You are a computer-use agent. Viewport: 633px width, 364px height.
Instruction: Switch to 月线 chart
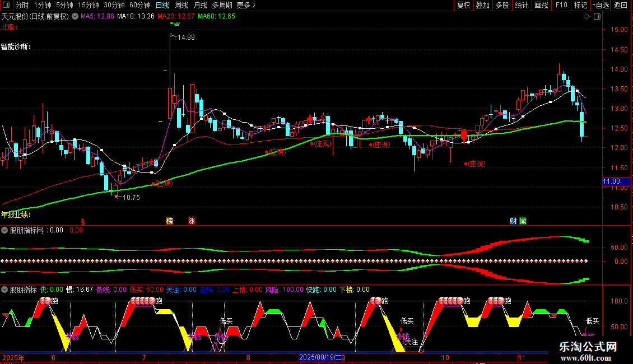point(200,5)
